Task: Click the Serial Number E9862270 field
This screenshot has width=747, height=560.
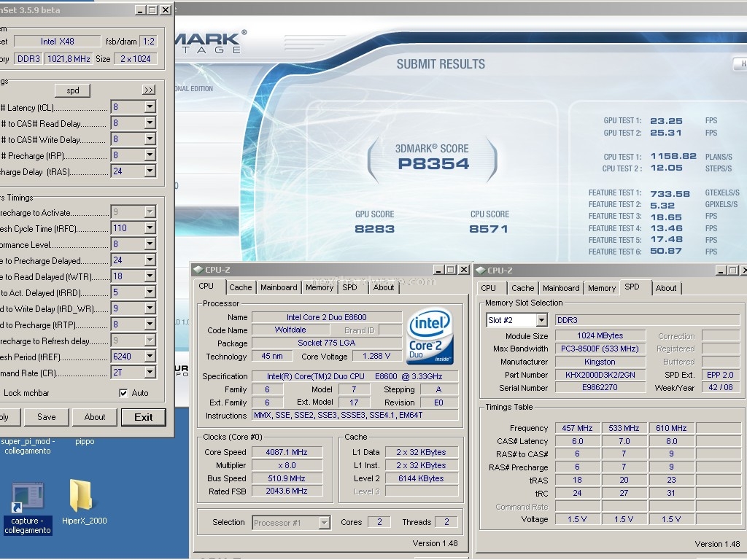Action: tap(600, 388)
